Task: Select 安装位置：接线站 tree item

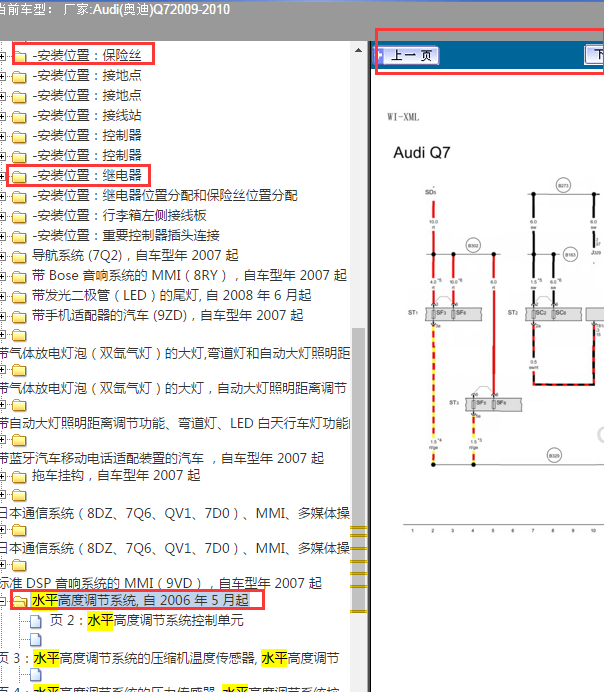Action: 87,116
